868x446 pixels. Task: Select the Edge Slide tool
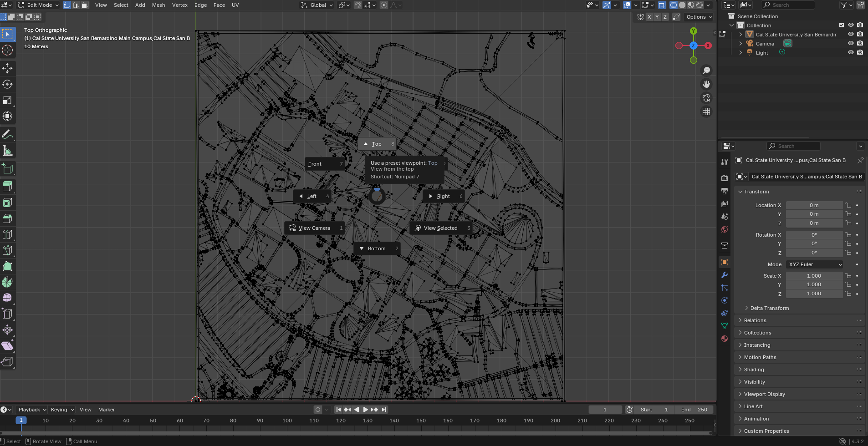7,314
